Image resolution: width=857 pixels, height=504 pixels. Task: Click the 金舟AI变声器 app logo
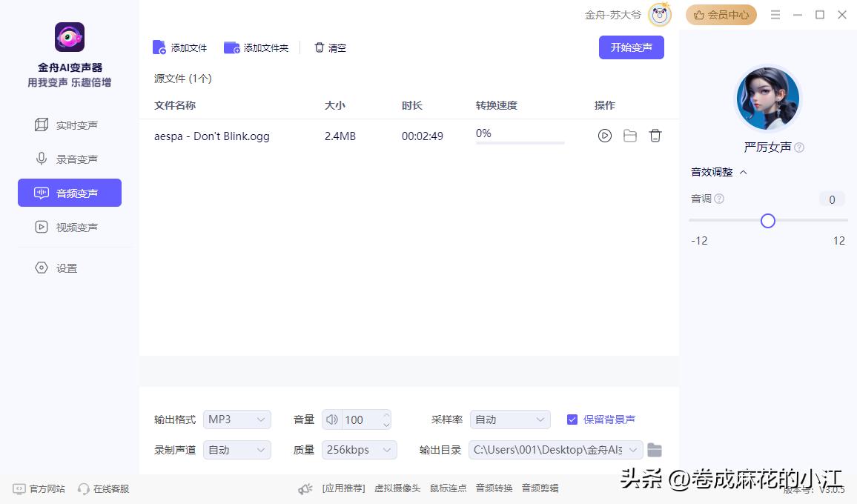click(70, 37)
